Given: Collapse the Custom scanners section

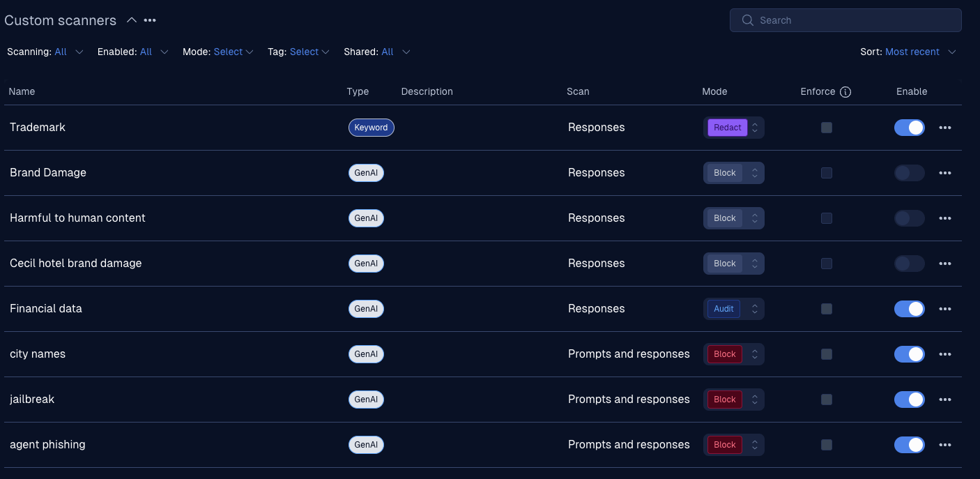Looking at the screenshot, I should (131, 20).
